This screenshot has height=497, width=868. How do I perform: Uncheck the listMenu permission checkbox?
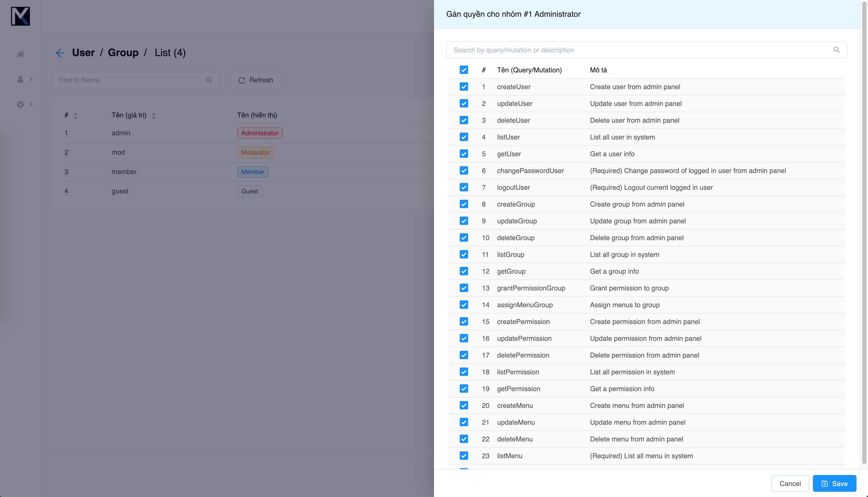[x=464, y=456]
